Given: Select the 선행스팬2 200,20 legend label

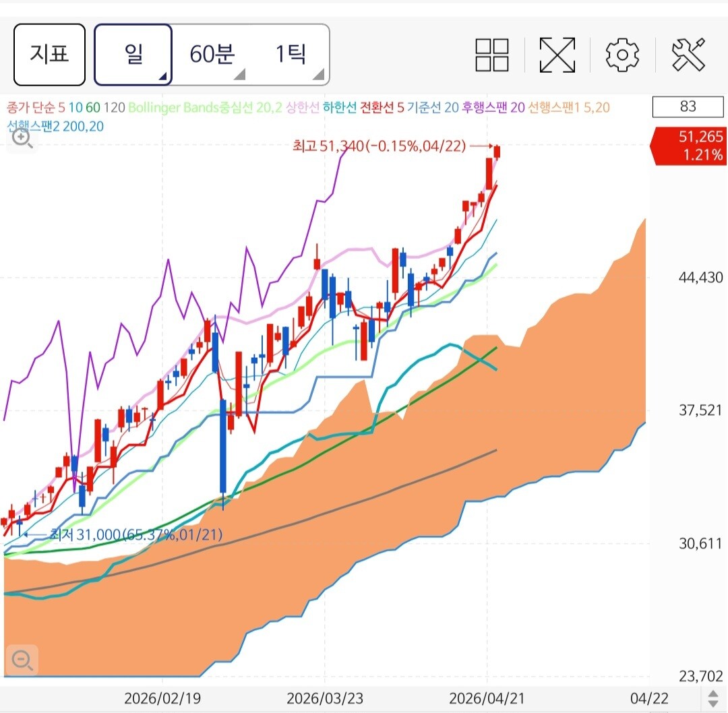Looking at the screenshot, I should [x=55, y=126].
